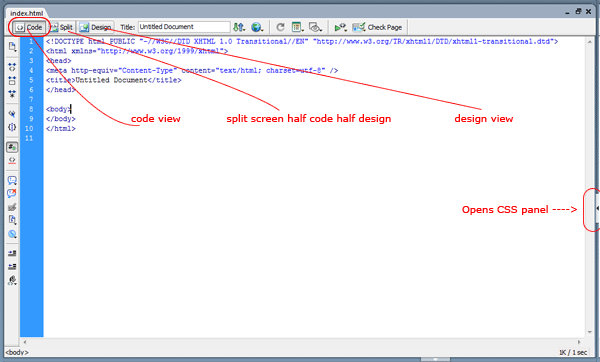Toggle Highlight Invalid Code icon

[x=12, y=160]
